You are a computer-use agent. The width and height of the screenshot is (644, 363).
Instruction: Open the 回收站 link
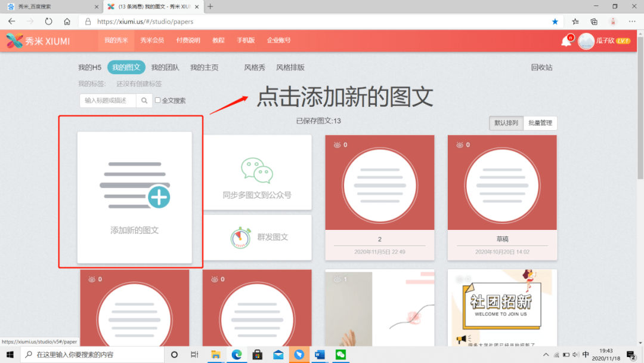tap(541, 67)
